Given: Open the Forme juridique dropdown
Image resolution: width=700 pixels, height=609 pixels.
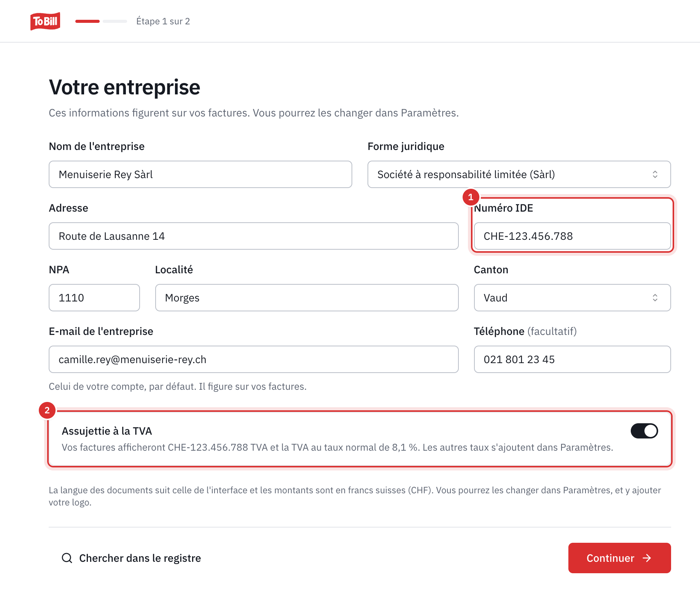Looking at the screenshot, I should tap(519, 174).
